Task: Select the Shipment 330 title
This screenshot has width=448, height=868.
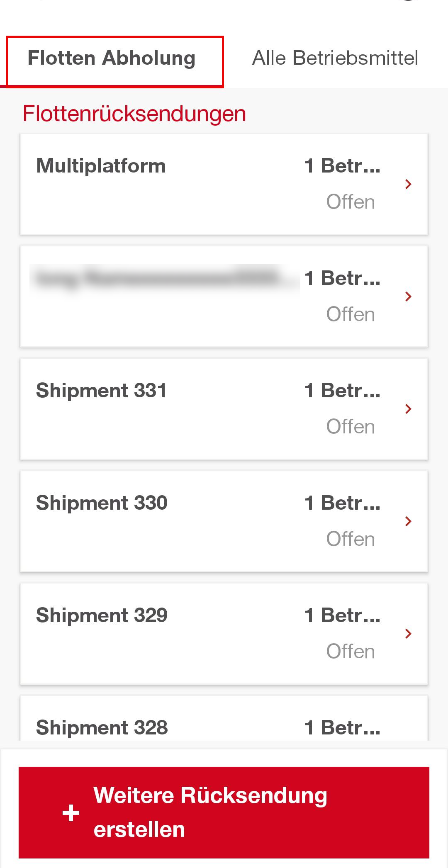Action: [102, 503]
